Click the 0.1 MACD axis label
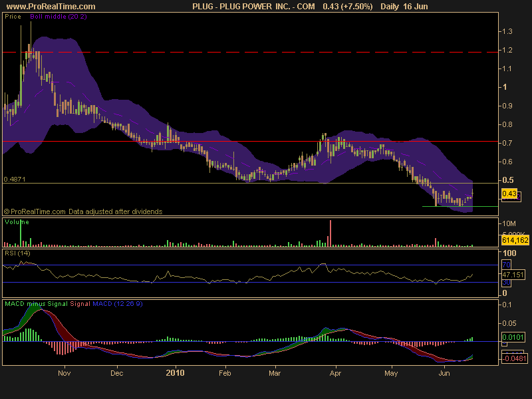 (x=507, y=305)
